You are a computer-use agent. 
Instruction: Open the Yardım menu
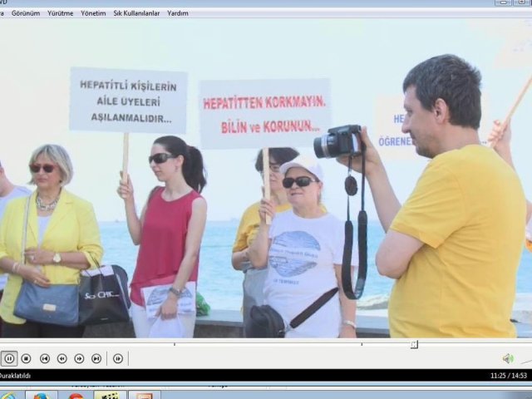click(x=178, y=13)
